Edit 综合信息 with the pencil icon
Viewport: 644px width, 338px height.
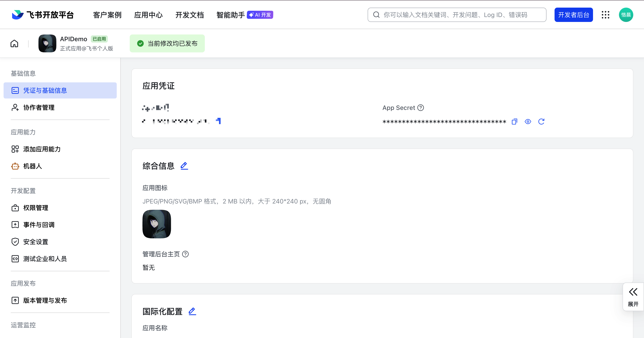(184, 166)
